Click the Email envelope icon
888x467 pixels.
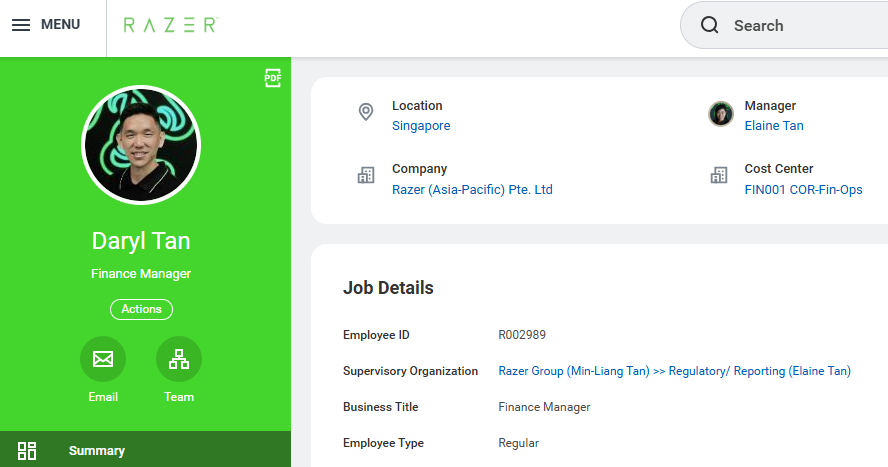coord(103,359)
